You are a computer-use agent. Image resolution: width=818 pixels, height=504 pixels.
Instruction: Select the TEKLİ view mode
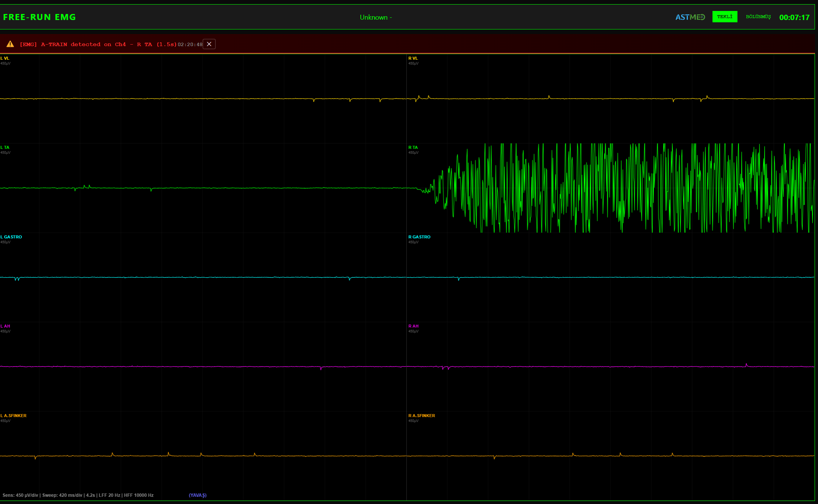point(725,17)
